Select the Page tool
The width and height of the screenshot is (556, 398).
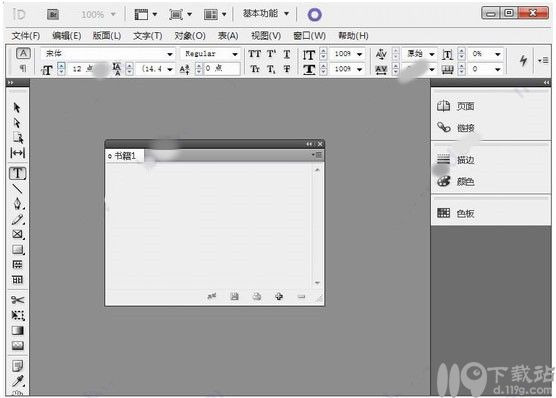click(17, 138)
